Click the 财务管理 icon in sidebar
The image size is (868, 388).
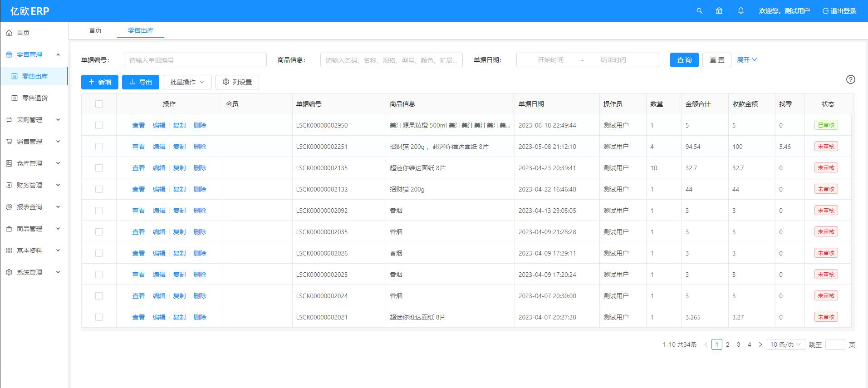(x=9, y=185)
